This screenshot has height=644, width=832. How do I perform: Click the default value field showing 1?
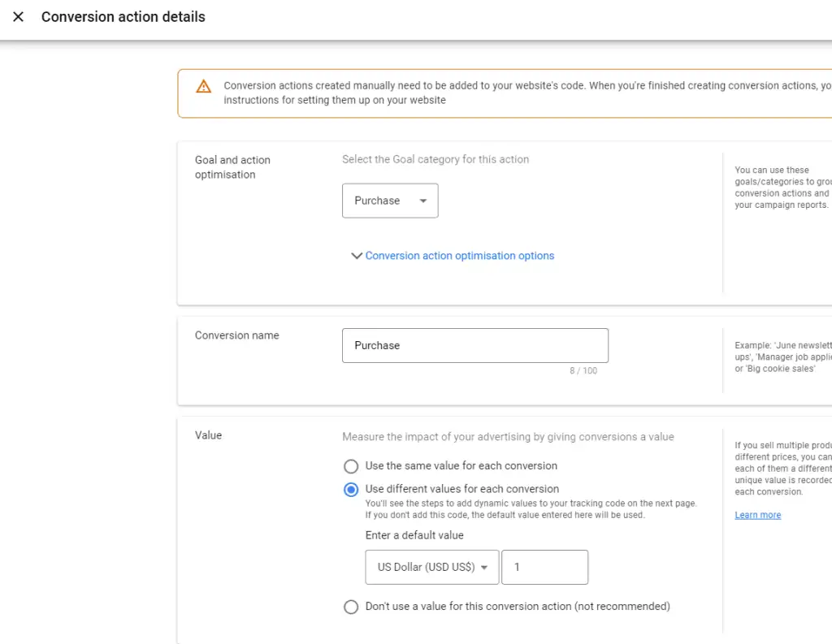tap(544, 567)
